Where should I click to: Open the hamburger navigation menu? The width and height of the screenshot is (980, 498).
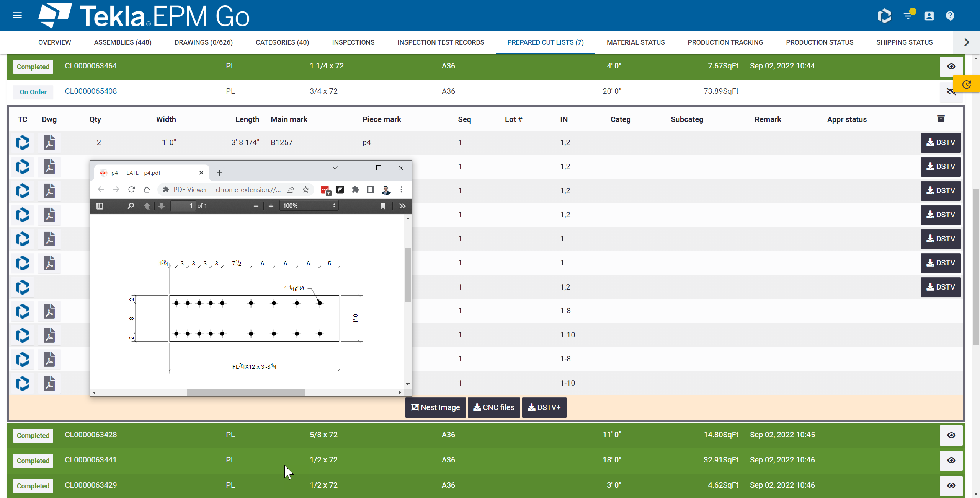(17, 15)
